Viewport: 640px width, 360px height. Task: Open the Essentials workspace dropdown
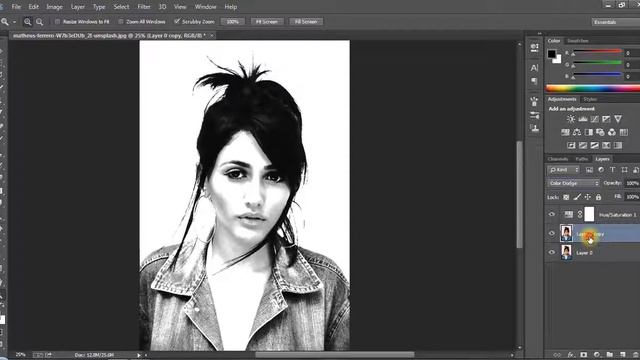click(x=616, y=22)
